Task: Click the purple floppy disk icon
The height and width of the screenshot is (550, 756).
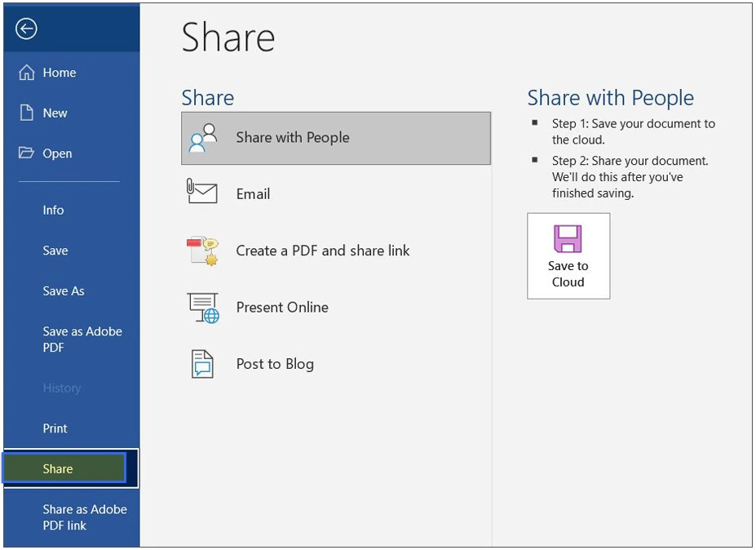Action: point(568,239)
